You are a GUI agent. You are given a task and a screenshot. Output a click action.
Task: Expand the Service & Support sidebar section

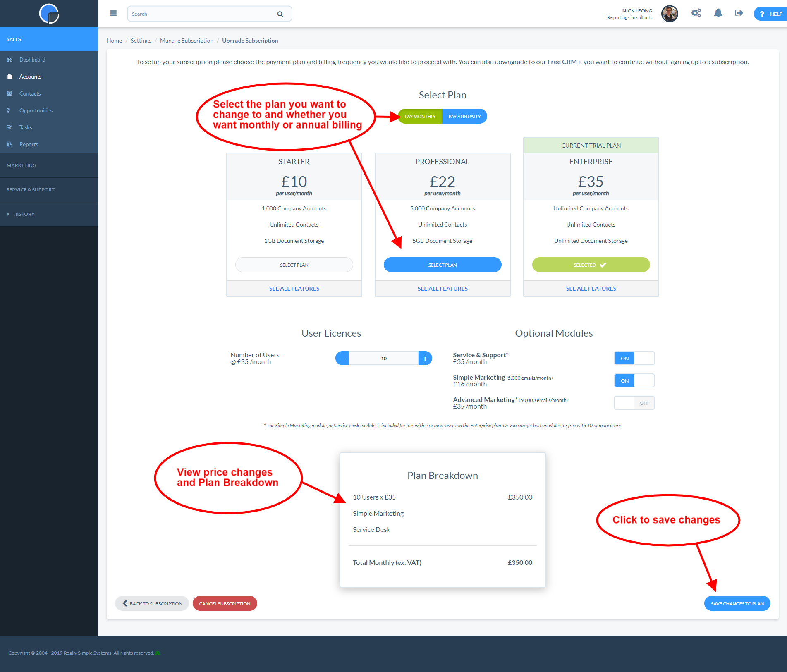(x=49, y=190)
